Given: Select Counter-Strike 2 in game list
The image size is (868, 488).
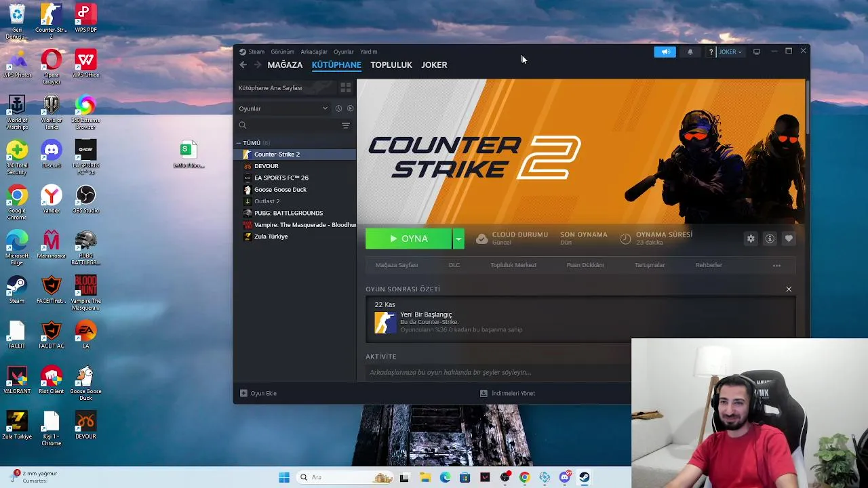Looking at the screenshot, I should 295,155.
